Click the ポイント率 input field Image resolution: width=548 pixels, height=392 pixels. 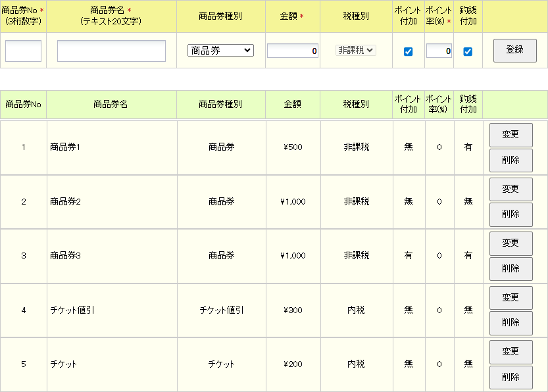pos(439,51)
